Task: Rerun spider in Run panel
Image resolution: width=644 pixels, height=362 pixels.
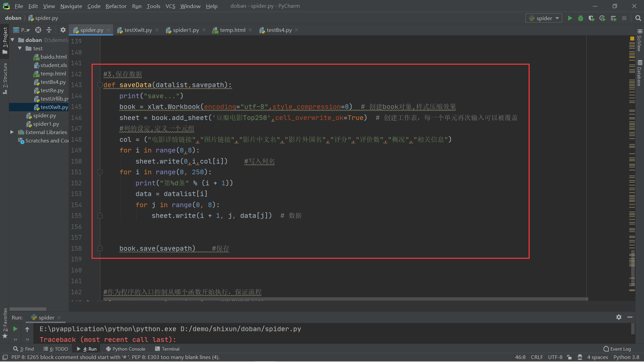Action: [x=15, y=329]
